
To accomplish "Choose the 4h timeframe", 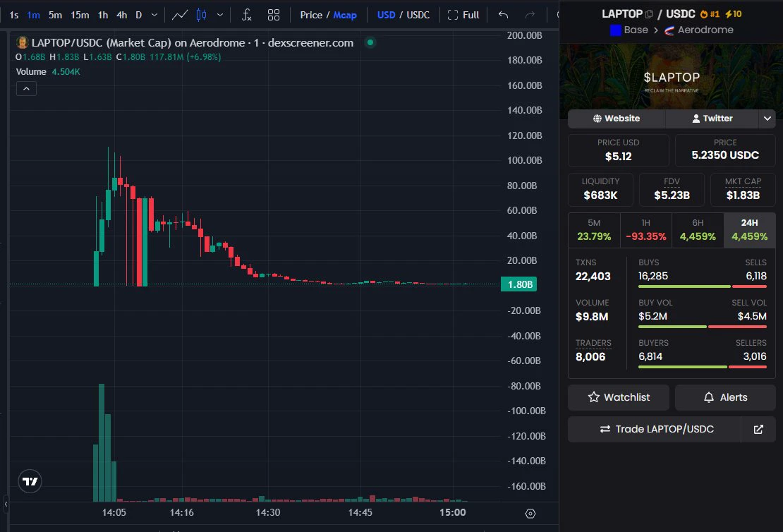I will pos(122,15).
